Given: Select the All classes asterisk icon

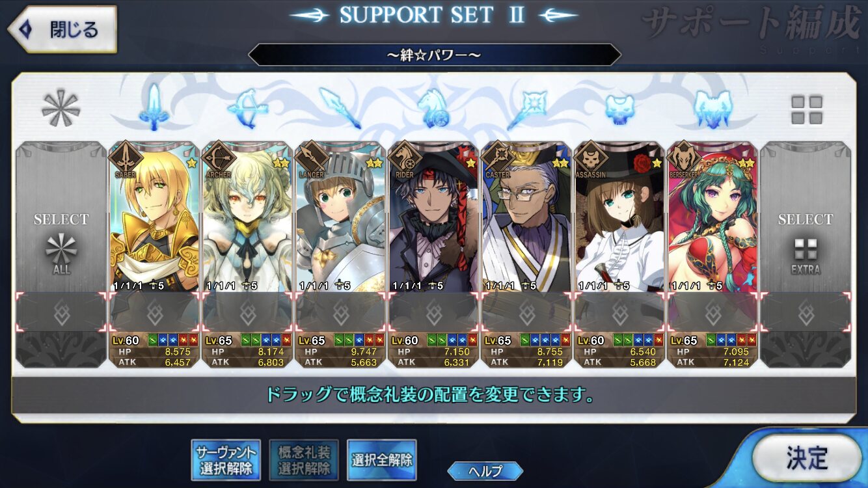Looking at the screenshot, I should pyautogui.click(x=61, y=109).
